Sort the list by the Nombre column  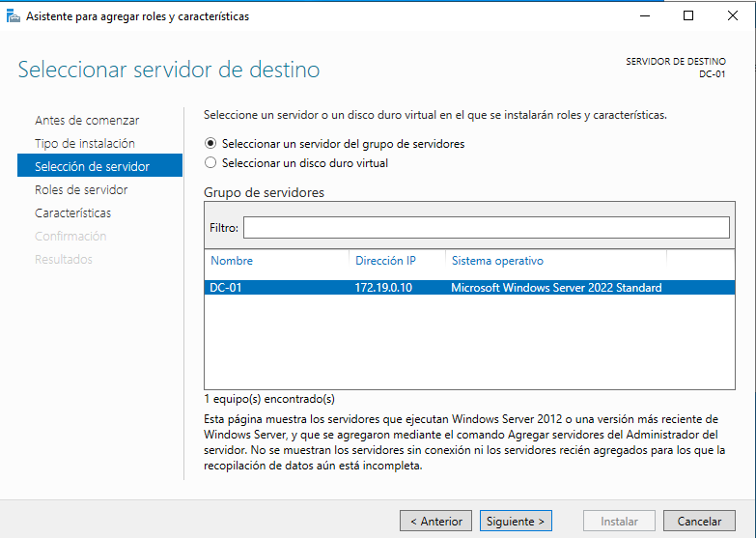coord(232,261)
